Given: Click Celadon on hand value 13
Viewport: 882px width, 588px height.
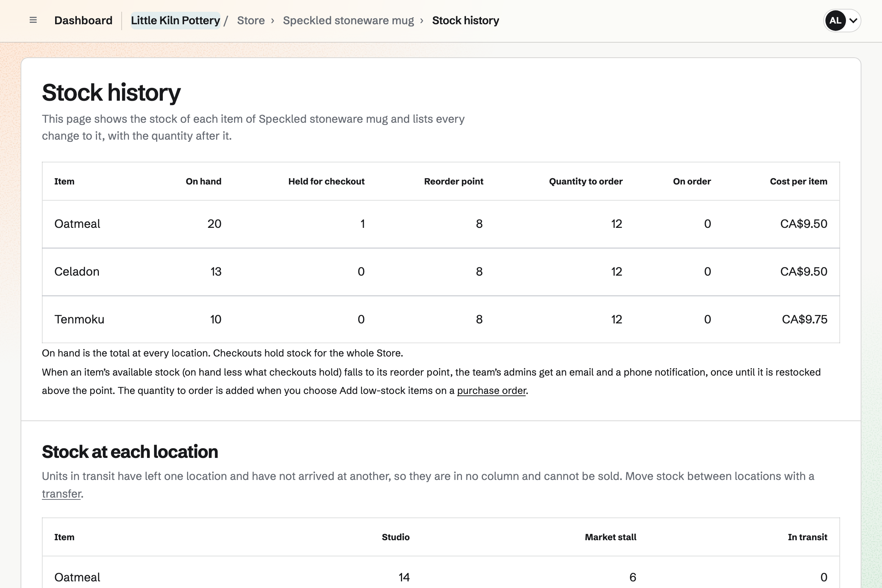Looking at the screenshot, I should coord(216,272).
